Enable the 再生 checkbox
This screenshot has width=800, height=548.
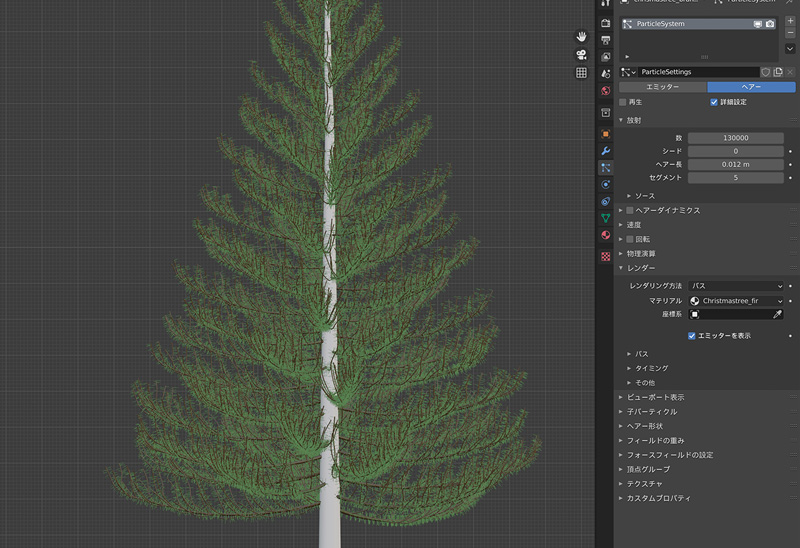pyautogui.click(x=623, y=102)
